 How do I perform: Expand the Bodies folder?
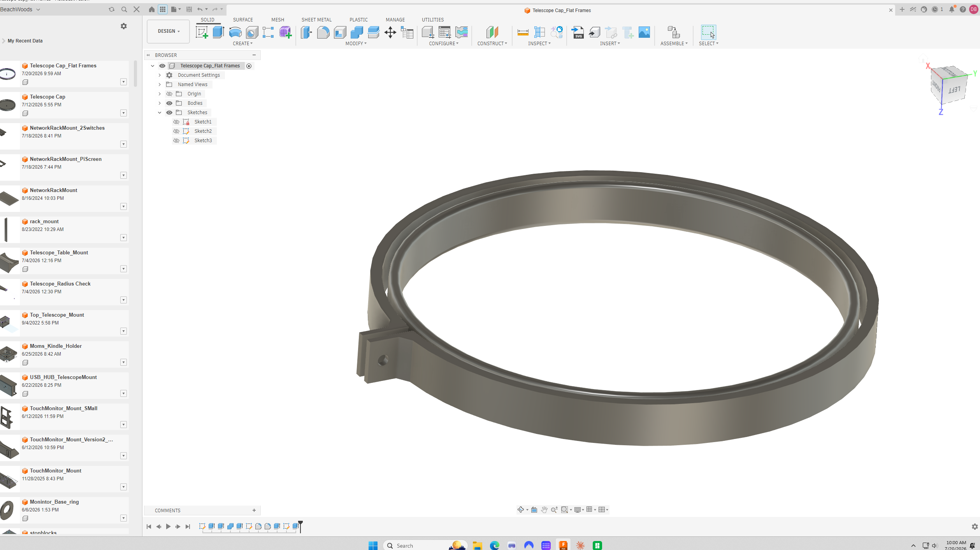[x=160, y=103]
